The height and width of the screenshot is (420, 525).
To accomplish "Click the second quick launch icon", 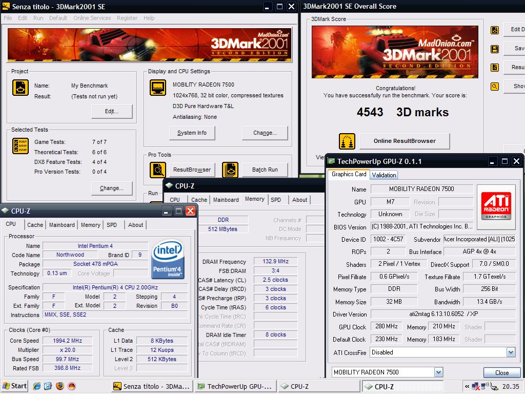I will 48,386.
